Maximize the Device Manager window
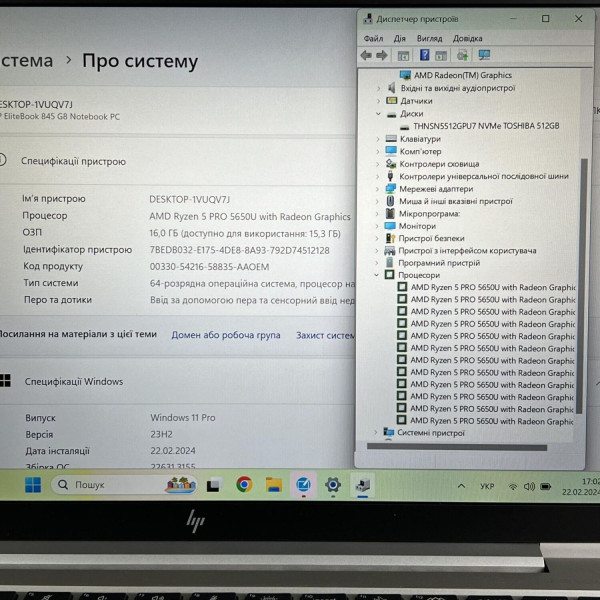The image size is (600, 600). (545, 19)
